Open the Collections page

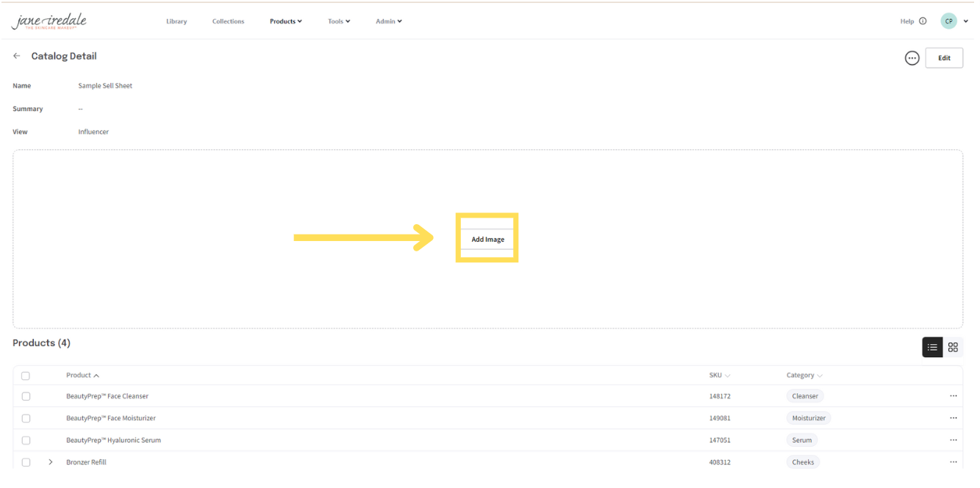pyautogui.click(x=228, y=21)
